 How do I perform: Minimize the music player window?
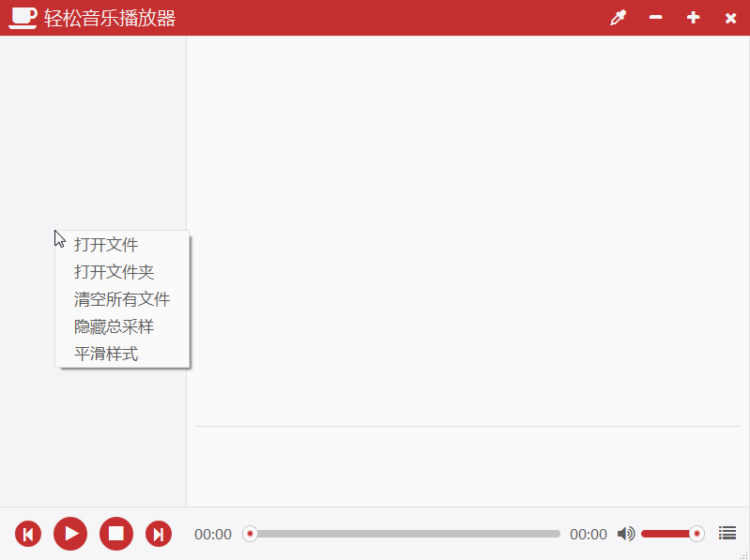[655, 18]
